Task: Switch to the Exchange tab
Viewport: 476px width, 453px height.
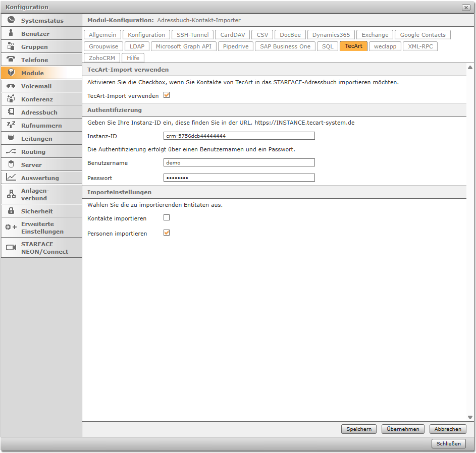Action: (375, 34)
